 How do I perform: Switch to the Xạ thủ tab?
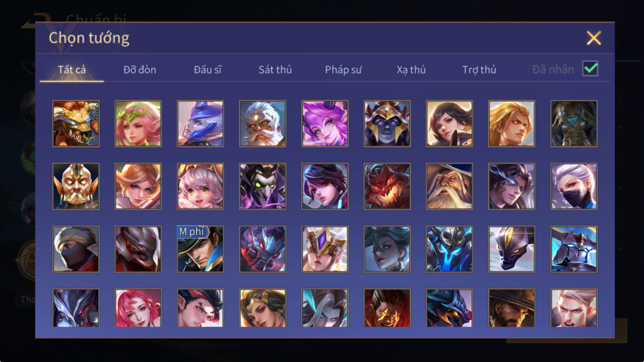[x=411, y=70]
